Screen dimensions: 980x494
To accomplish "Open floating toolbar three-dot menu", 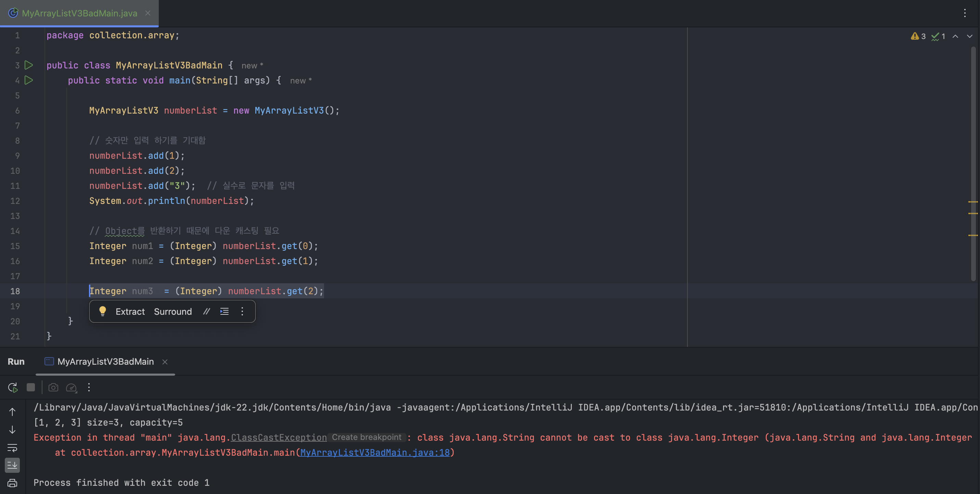I will [x=242, y=311].
